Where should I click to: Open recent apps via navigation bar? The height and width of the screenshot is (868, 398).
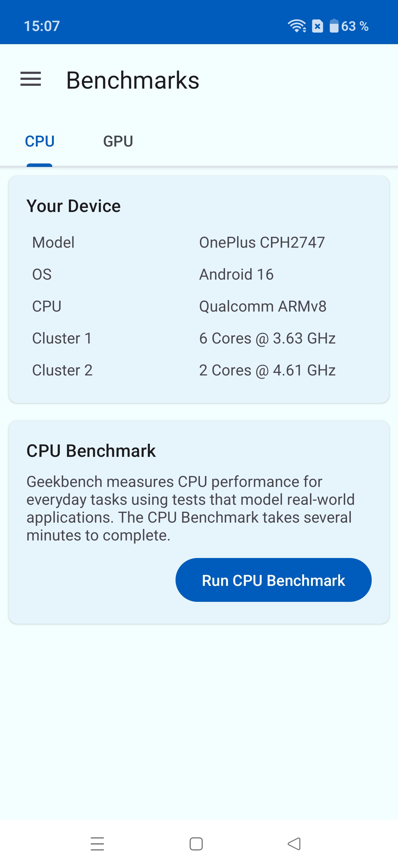pyautogui.click(x=97, y=843)
